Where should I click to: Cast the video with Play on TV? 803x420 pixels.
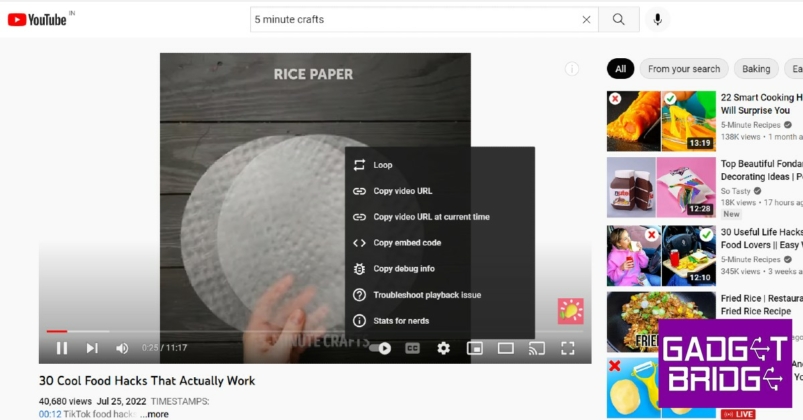tap(537, 348)
